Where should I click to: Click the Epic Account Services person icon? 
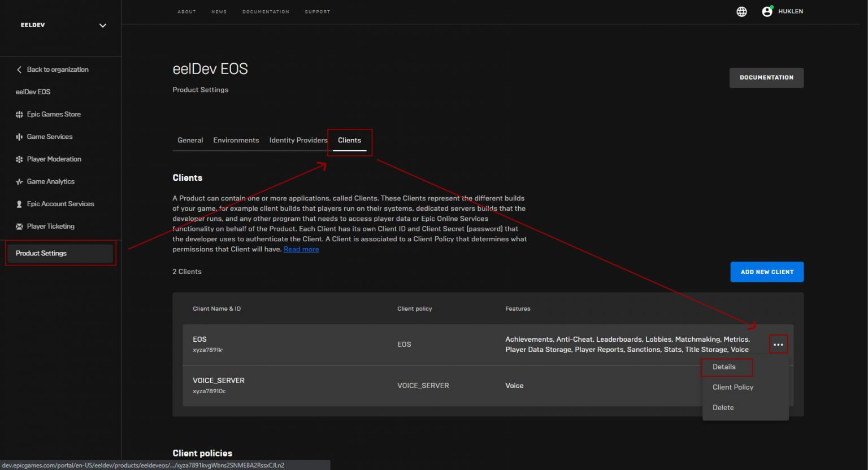pyautogui.click(x=19, y=204)
